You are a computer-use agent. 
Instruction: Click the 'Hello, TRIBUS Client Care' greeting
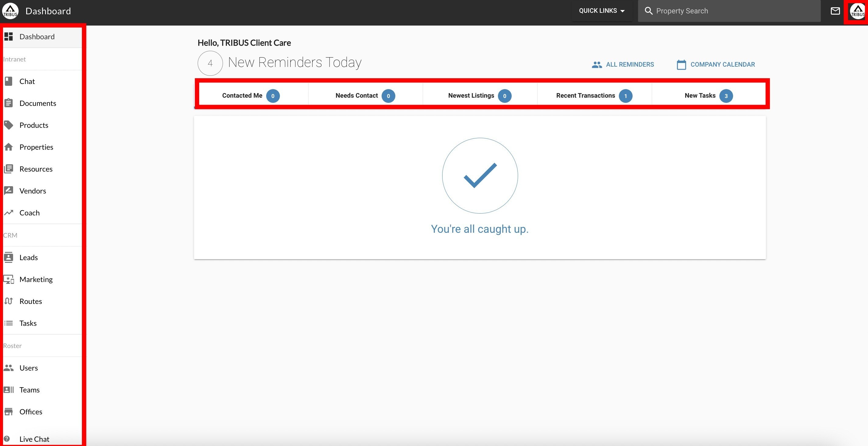click(244, 43)
